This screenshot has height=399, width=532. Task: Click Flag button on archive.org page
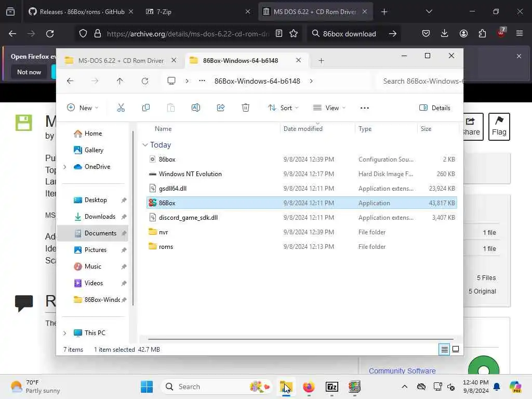[499, 127]
